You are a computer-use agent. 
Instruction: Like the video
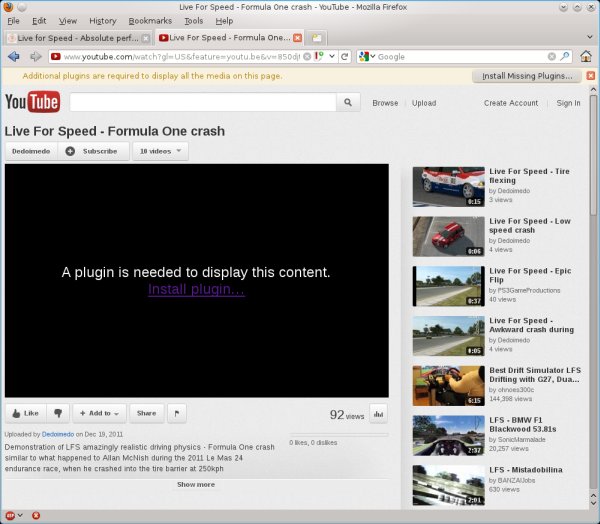[24, 412]
